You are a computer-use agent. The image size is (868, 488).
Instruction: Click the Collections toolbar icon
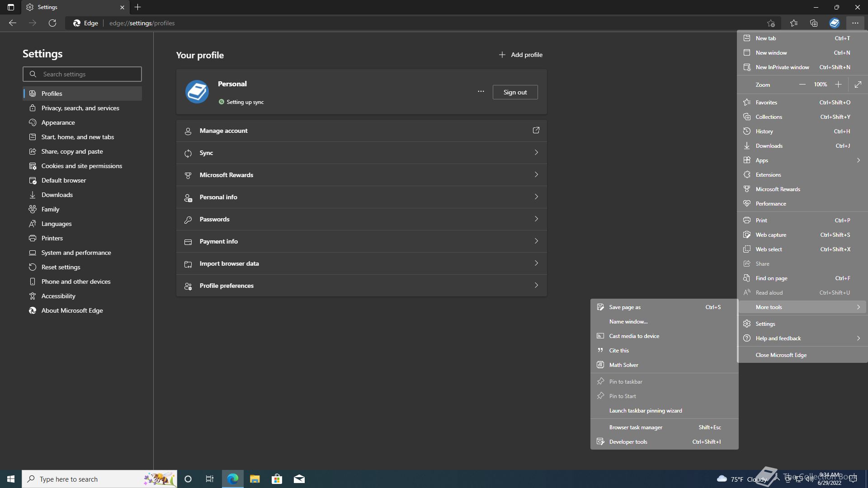[814, 23]
